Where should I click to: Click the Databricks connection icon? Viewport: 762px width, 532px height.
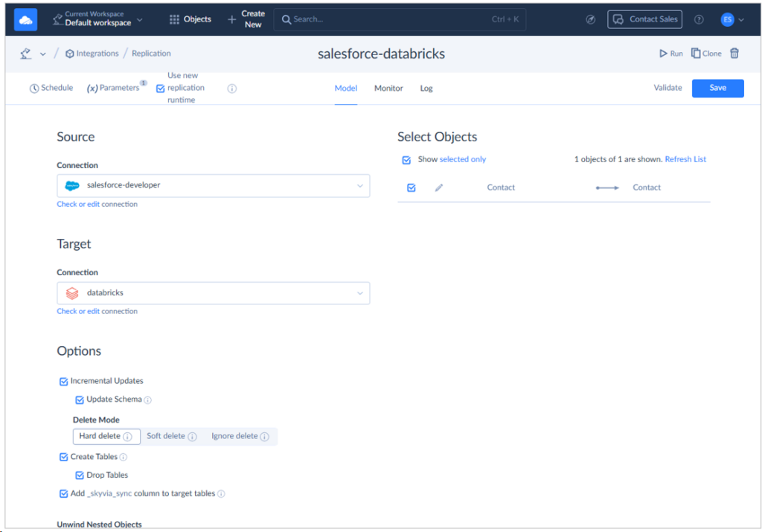click(x=72, y=293)
